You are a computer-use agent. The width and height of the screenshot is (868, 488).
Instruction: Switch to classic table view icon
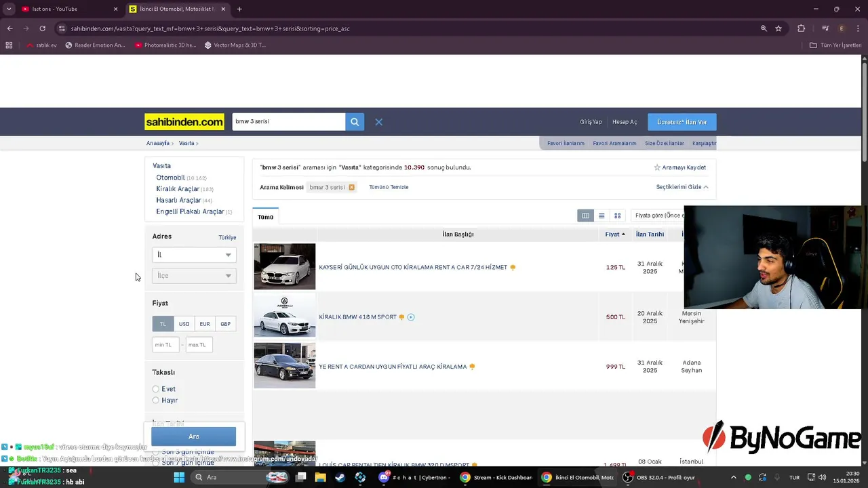tap(585, 216)
